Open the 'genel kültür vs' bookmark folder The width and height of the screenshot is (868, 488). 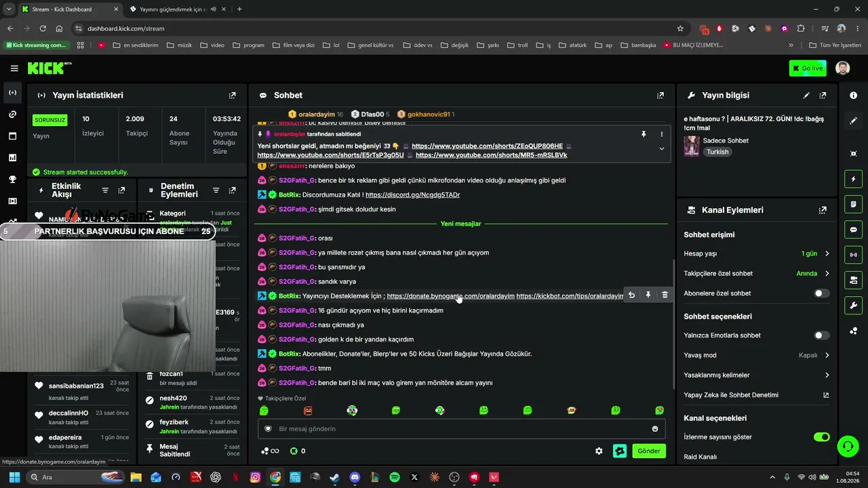tap(370, 45)
